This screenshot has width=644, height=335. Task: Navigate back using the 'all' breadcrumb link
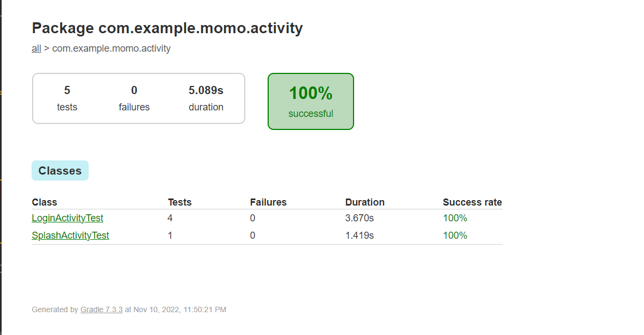pos(36,48)
